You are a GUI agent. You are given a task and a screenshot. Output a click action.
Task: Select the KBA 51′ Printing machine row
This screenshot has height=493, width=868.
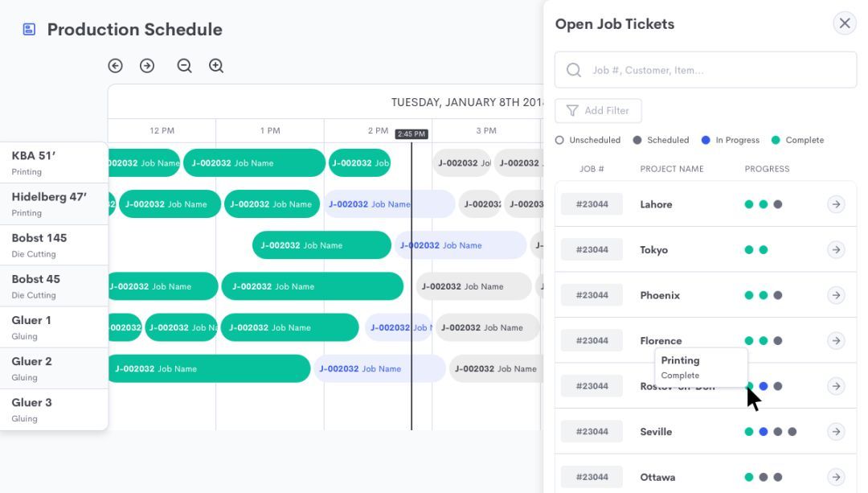[54, 162]
